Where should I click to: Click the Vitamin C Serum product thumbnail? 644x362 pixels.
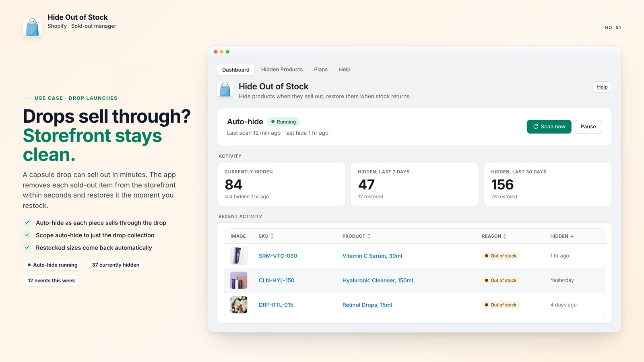tap(239, 256)
